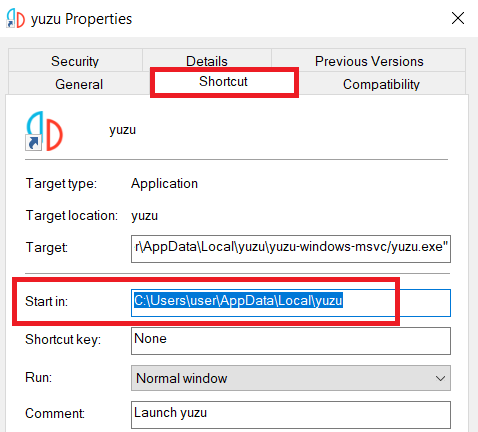Go to the General tab
This screenshot has width=478, height=432.
click(x=79, y=84)
